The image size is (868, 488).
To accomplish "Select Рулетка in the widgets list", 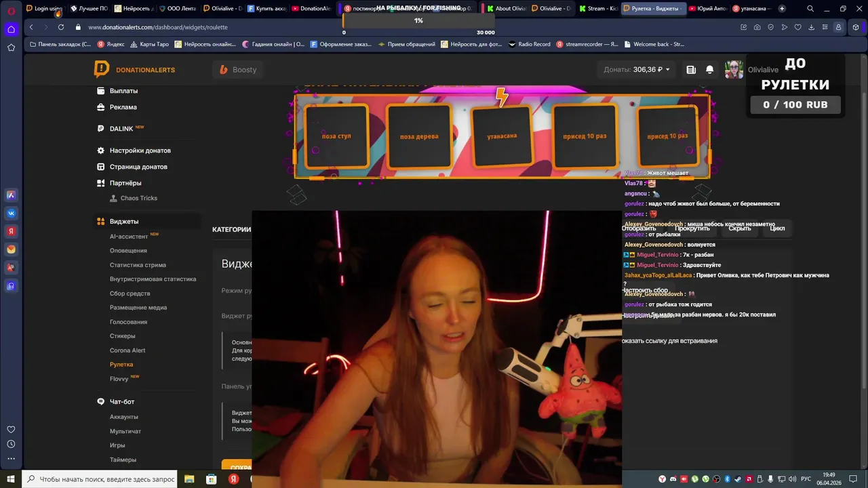I will tap(121, 365).
